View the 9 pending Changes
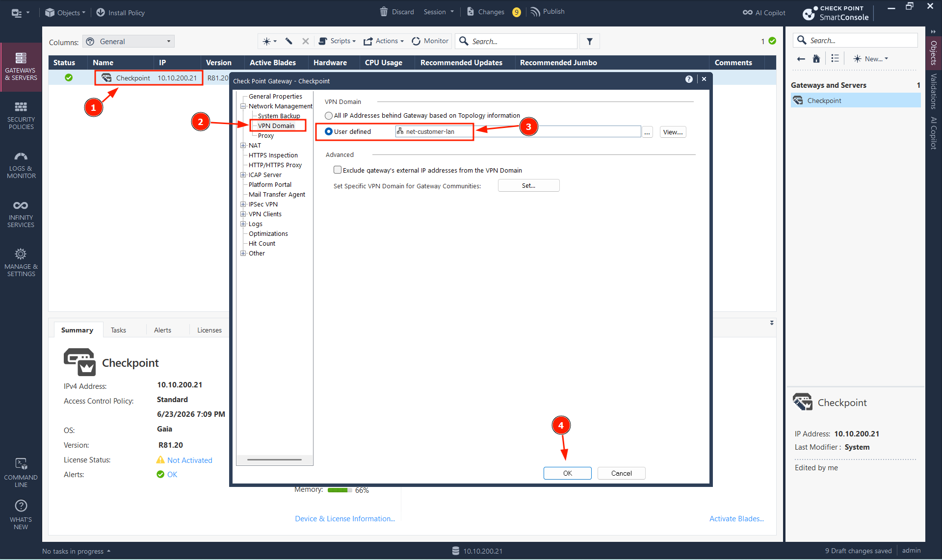 (x=493, y=12)
